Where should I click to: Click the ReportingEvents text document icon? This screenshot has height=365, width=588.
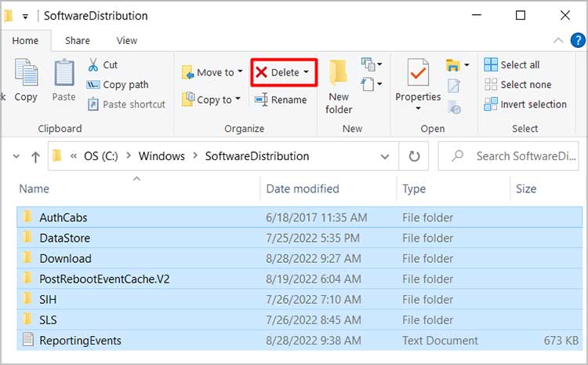27,339
